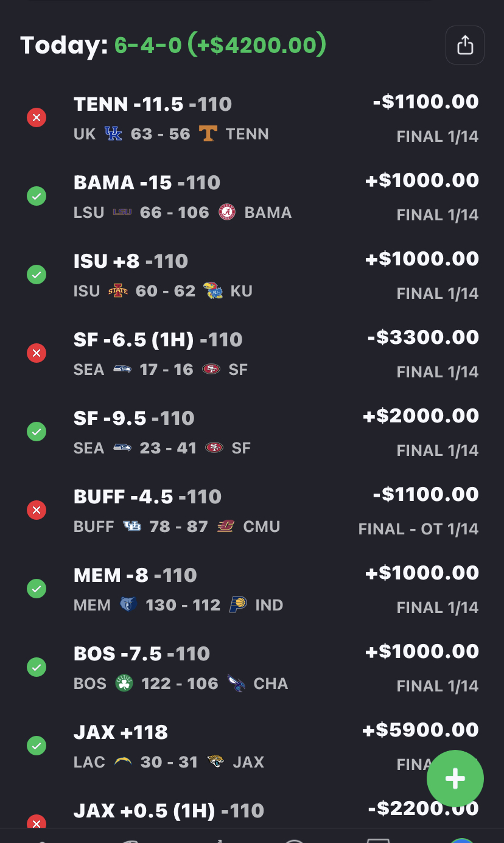Tap the +$2000.00 payout on SF -9.5
This screenshot has height=843, width=504.
421,416
